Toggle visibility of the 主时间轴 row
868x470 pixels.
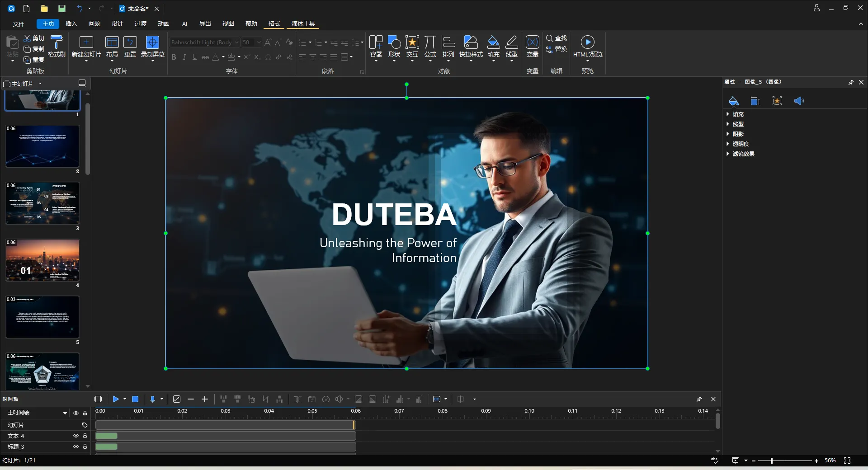pos(76,413)
